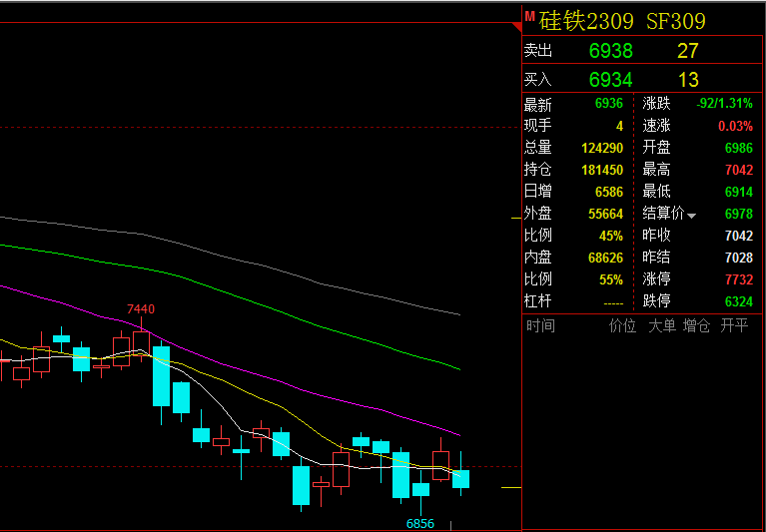Click the 买入 bid price 6934
The width and height of the screenshot is (766, 532).
(x=610, y=79)
